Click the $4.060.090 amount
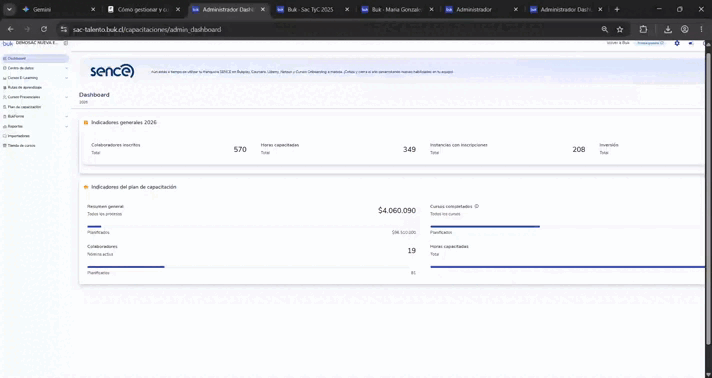This screenshot has height=378, width=712. point(397,210)
